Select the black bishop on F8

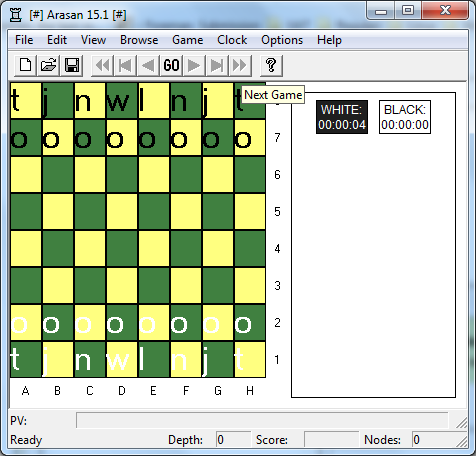point(186,101)
